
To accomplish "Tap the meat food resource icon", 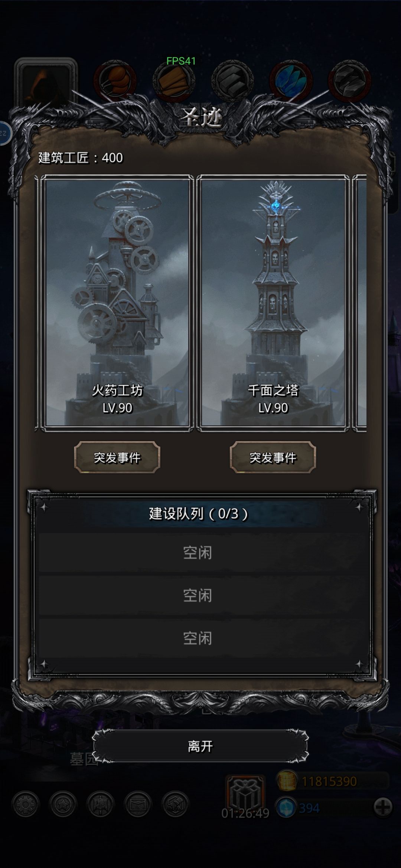I will (115, 81).
